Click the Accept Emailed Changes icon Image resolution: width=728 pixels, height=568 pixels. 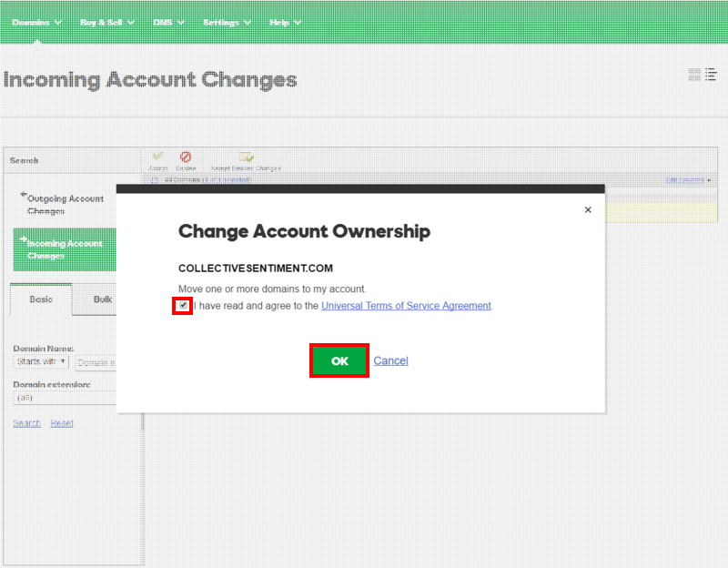point(246,157)
